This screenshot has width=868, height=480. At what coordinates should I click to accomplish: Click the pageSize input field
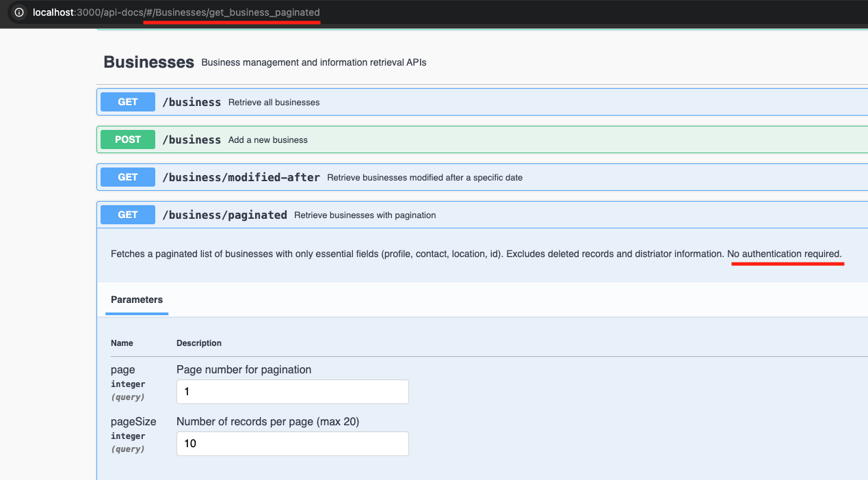coord(292,444)
